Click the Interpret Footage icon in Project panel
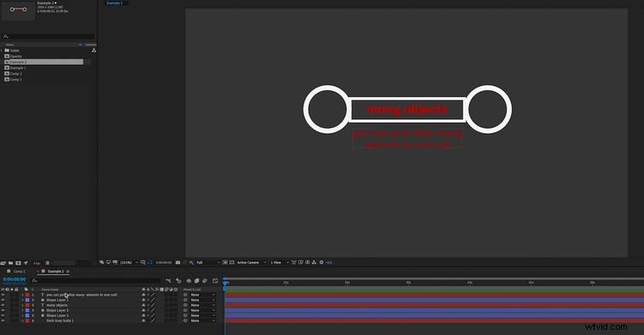Viewport: 644px width, 335px height. tap(3, 263)
